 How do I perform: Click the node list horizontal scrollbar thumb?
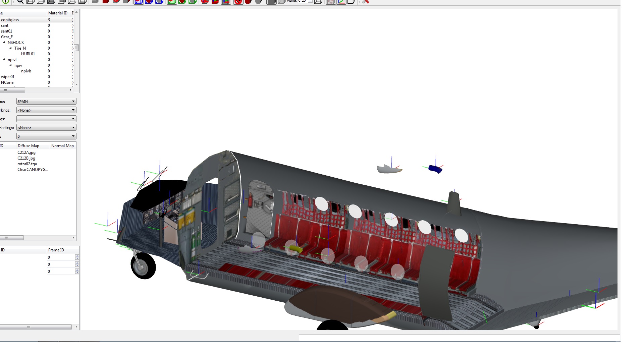pyautogui.click(x=12, y=90)
